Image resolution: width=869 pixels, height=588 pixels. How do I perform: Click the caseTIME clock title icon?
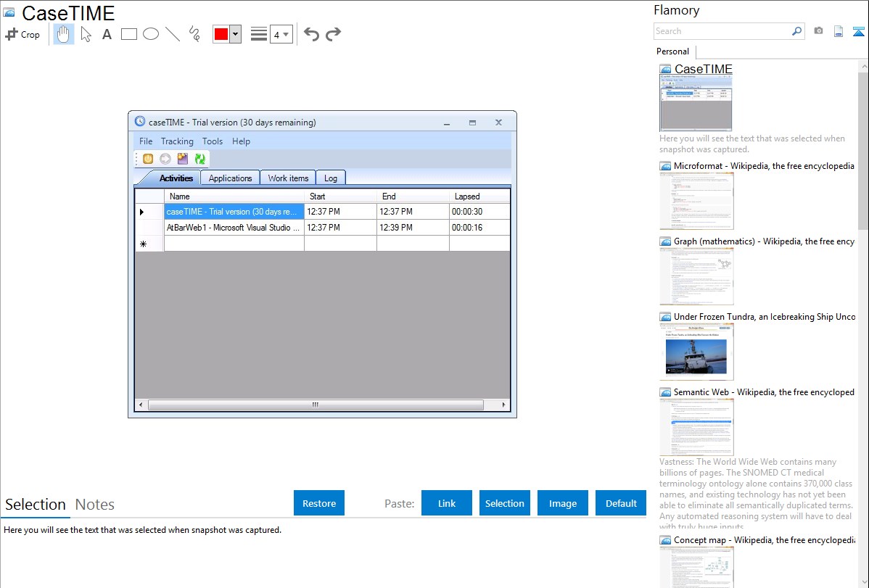[x=140, y=121]
